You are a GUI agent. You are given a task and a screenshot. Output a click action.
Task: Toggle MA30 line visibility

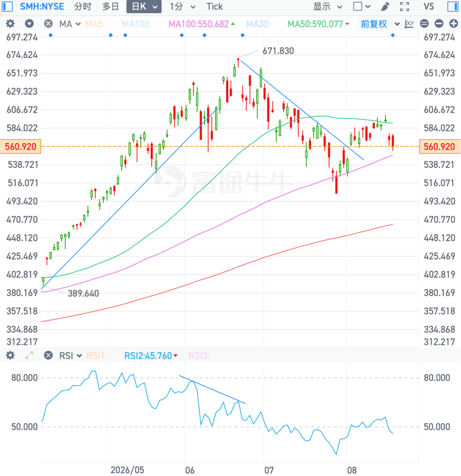click(x=258, y=24)
